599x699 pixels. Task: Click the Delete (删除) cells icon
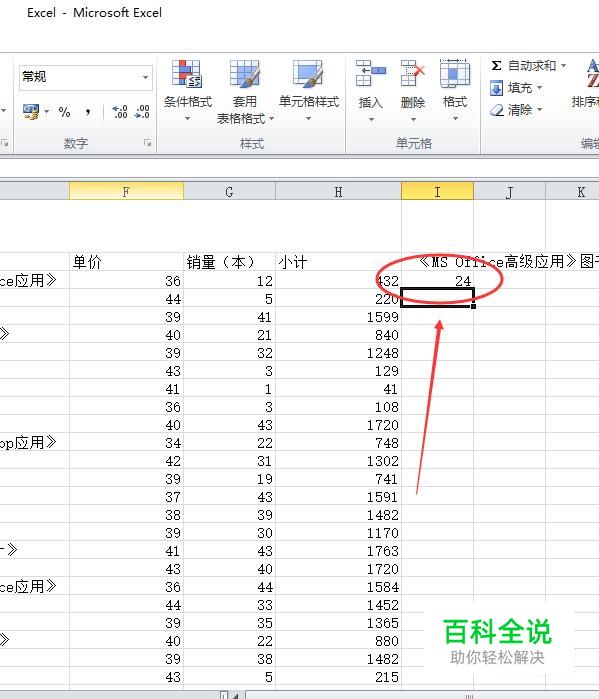413,74
